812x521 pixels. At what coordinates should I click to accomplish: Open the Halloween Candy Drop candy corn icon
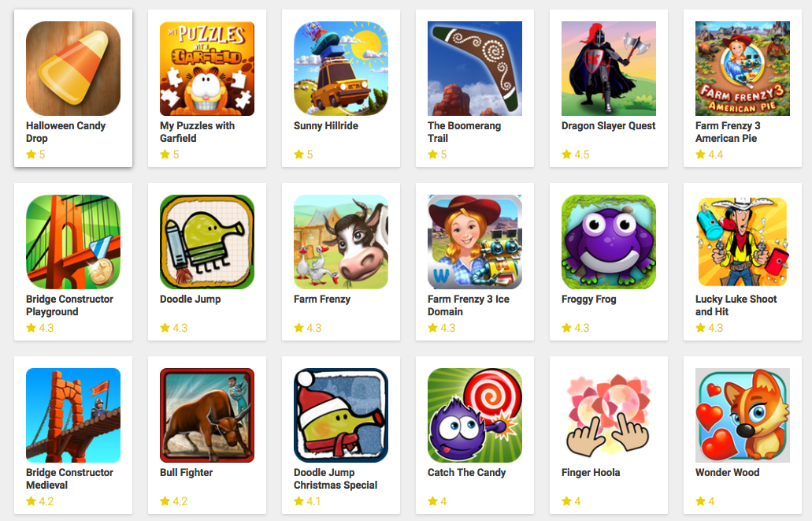click(x=73, y=69)
